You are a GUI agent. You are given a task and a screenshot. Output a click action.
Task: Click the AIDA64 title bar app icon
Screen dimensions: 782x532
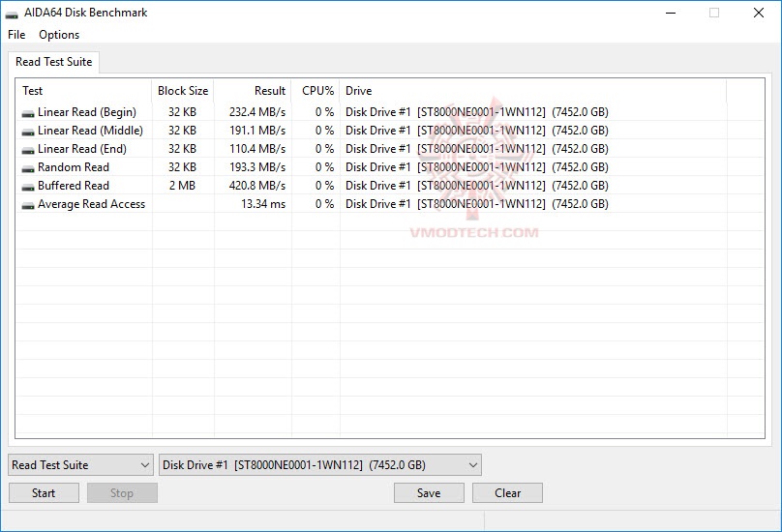pyautogui.click(x=12, y=14)
